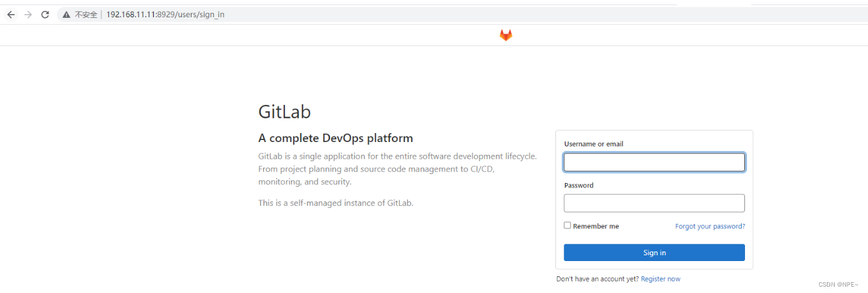Screen dimensions: 868x293
Task: Click the large GitLab heading
Action: pyautogui.click(x=284, y=112)
